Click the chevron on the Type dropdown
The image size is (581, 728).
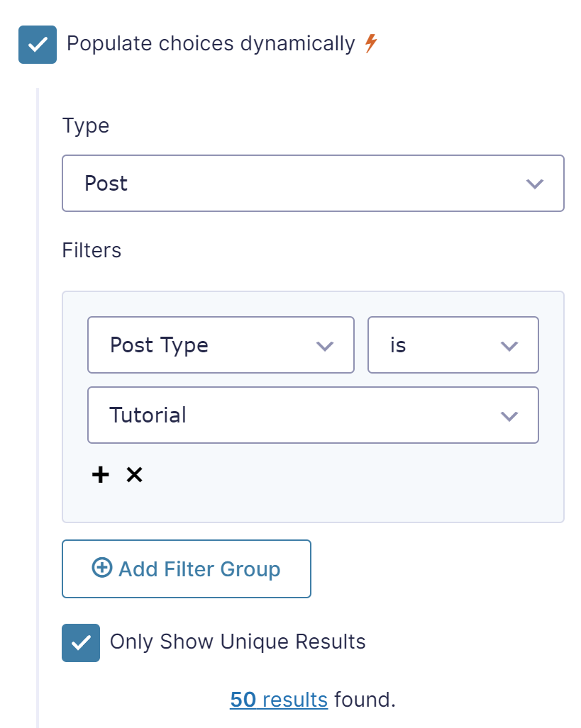pos(534,183)
